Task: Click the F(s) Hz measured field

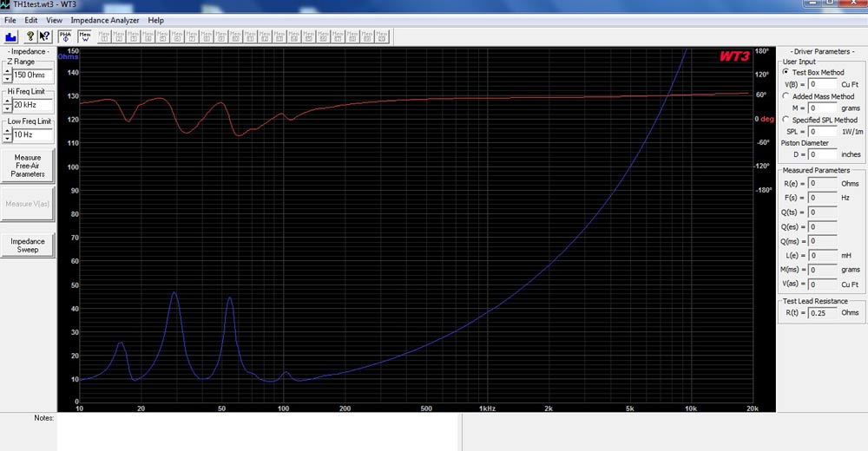Action: (x=823, y=198)
